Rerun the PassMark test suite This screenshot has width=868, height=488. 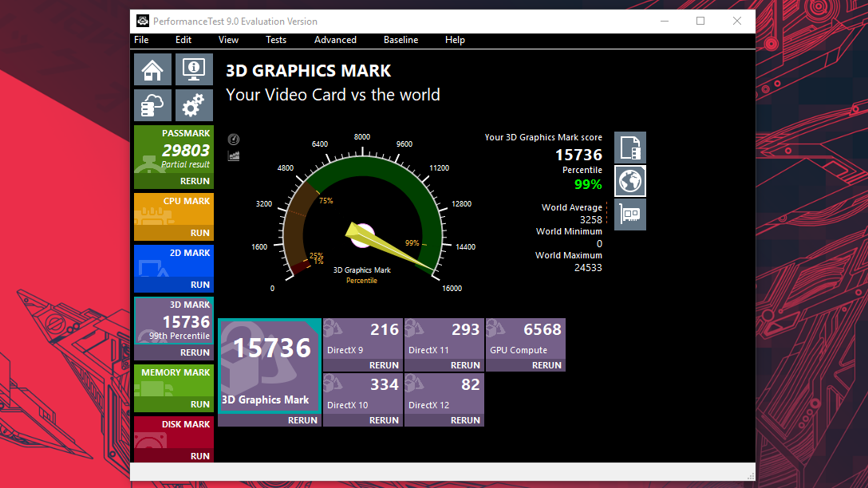(174, 181)
